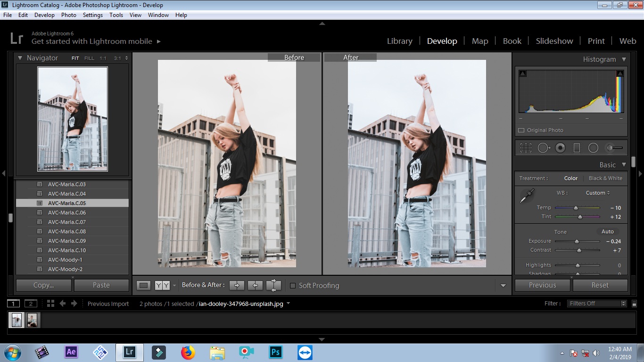
Task: Select the Red Eye Correction tool
Action: pos(560,148)
